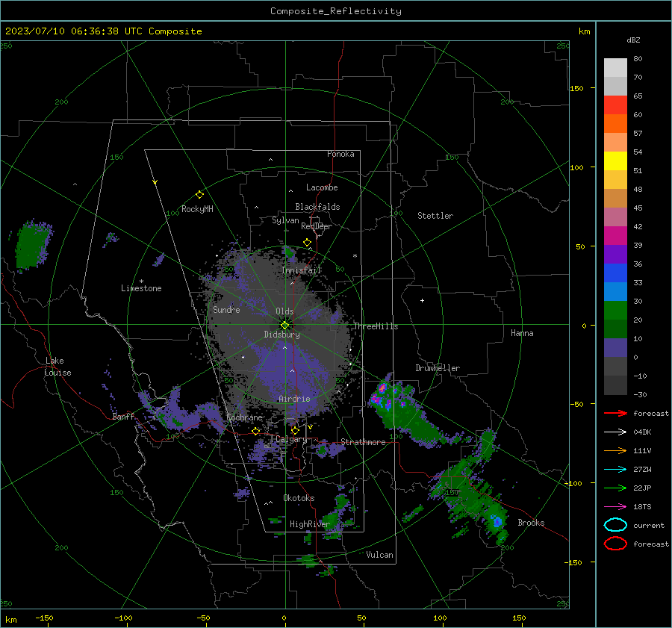Click the Strathmore city label

pos(363,442)
